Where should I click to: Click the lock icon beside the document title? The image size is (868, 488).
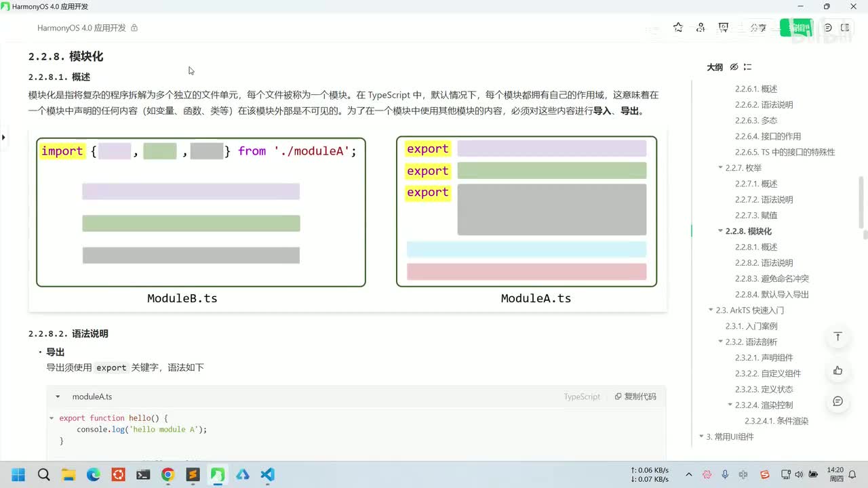[134, 28]
